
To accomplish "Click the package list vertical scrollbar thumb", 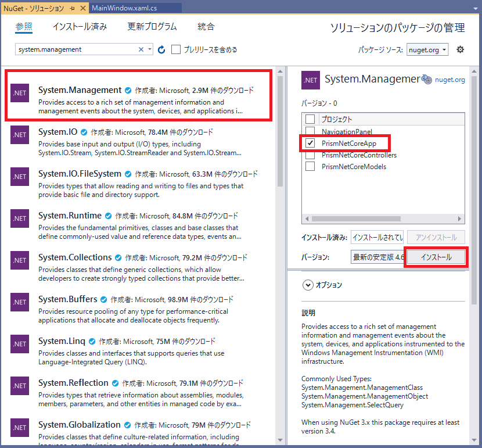I will pos(280,131).
